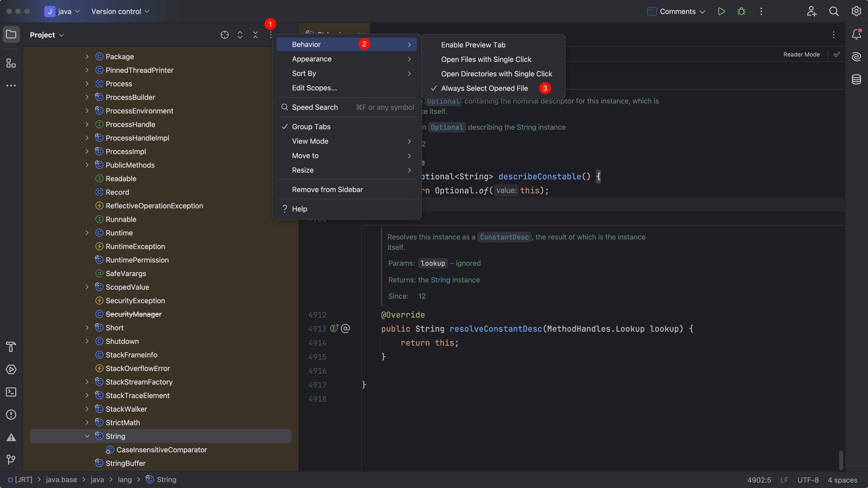Click the Debug bug icon

click(741, 12)
